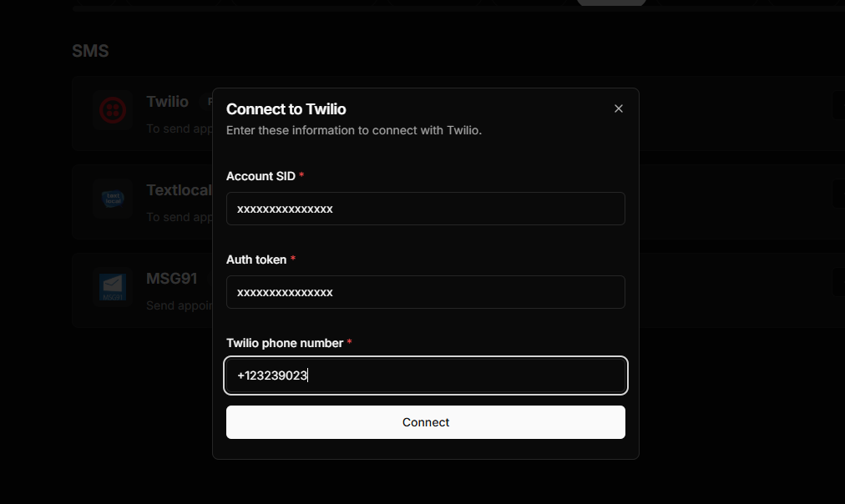
Task: Select the MSG91 provider name
Action: 172,278
